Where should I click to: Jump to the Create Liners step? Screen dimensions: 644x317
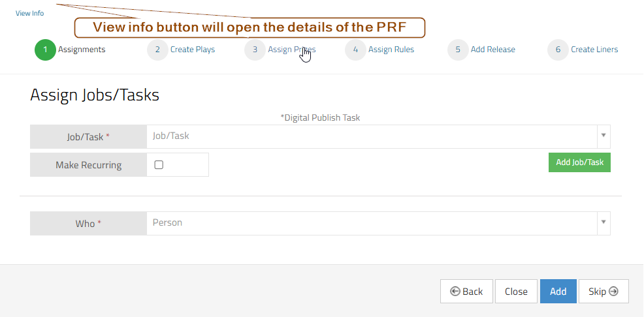[x=594, y=50]
